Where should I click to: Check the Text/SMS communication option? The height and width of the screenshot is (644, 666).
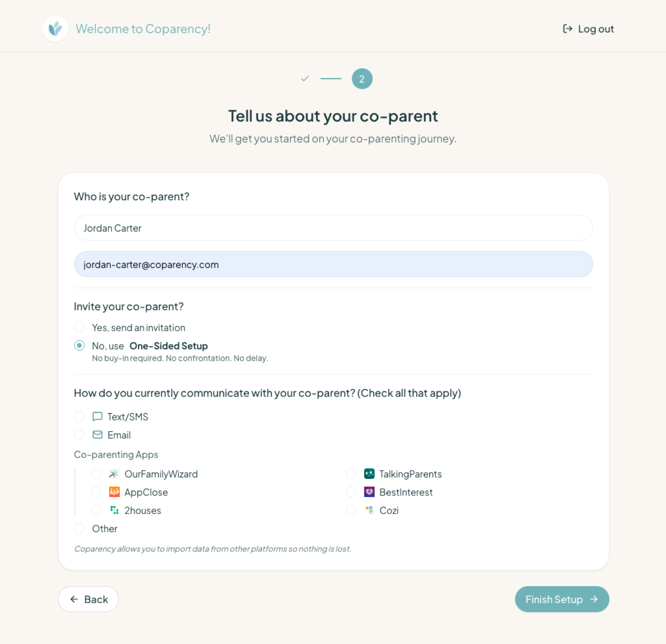tap(79, 416)
